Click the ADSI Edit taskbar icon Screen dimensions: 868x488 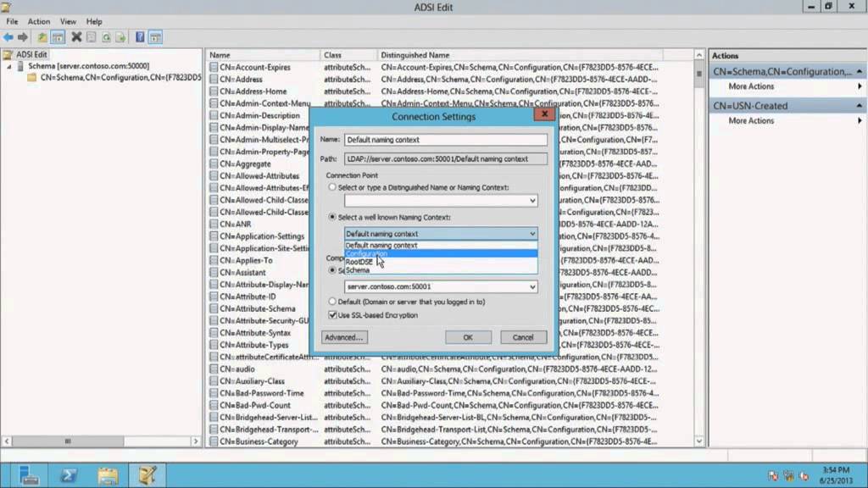coord(147,475)
